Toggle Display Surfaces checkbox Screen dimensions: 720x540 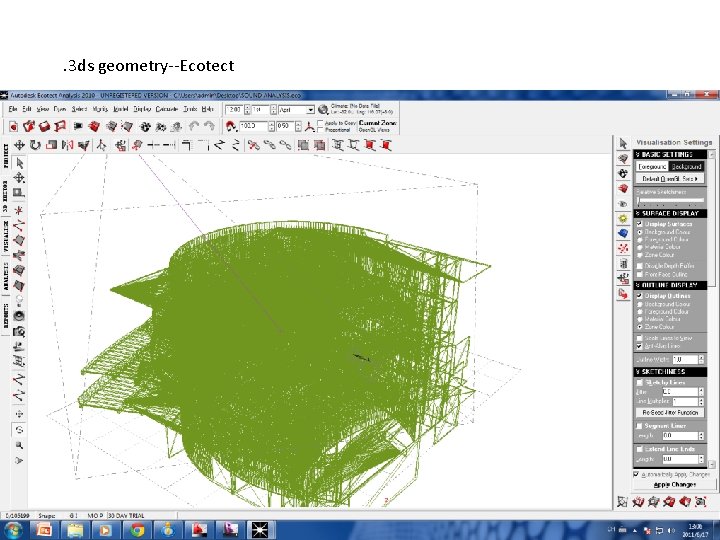[x=639, y=224]
